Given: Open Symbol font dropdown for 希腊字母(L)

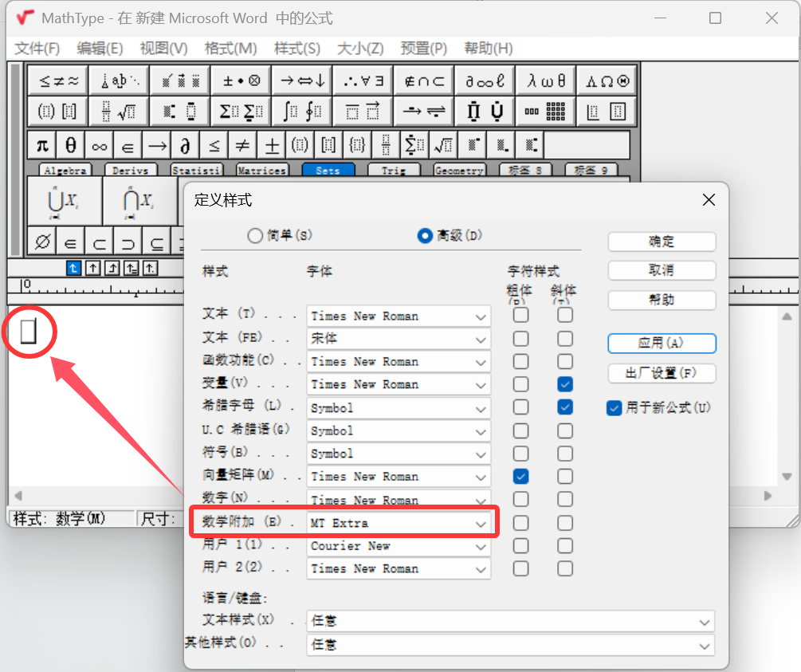Looking at the screenshot, I should point(399,408).
